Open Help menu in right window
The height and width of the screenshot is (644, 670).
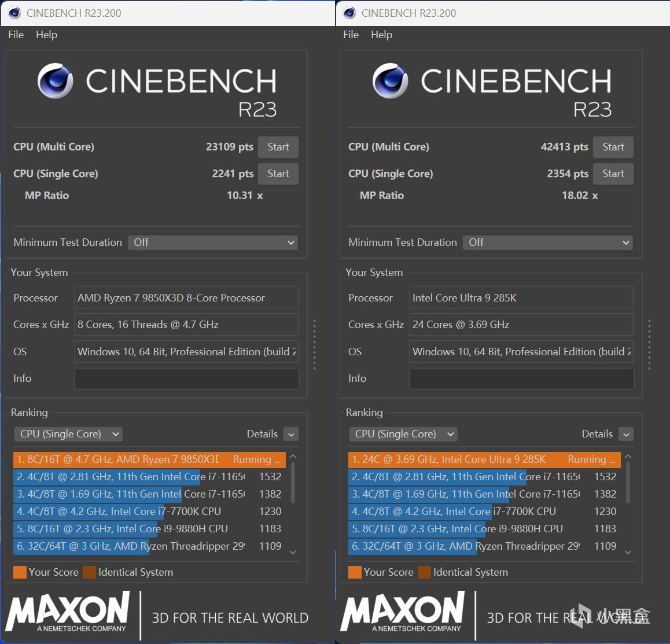click(381, 35)
